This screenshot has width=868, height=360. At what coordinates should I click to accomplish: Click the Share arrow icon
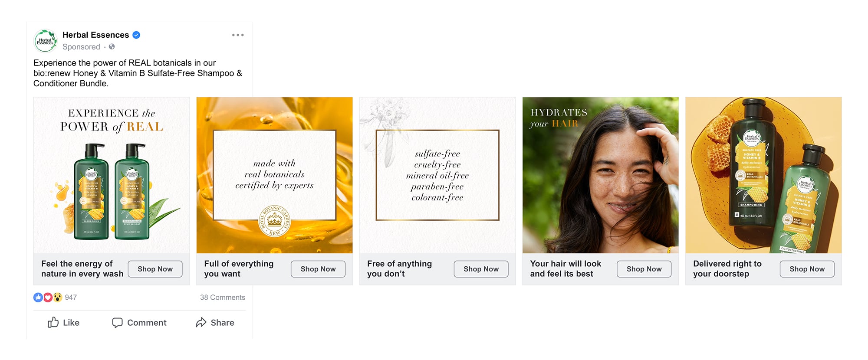(x=201, y=322)
